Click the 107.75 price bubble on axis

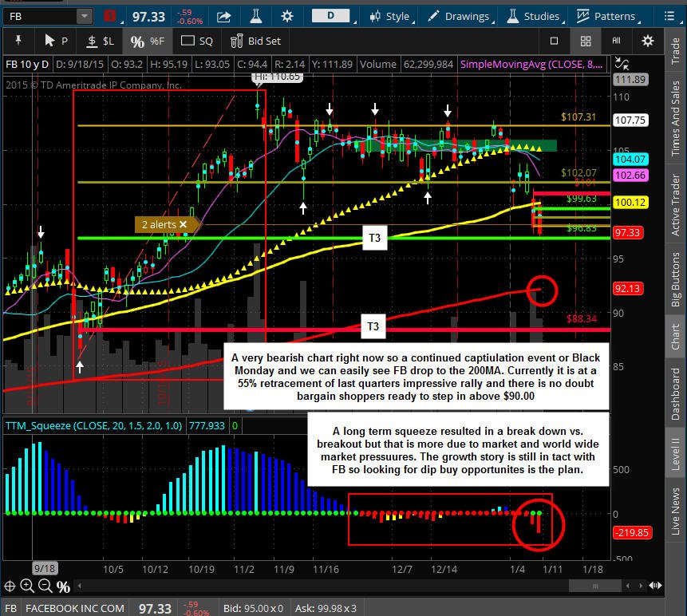(630, 120)
